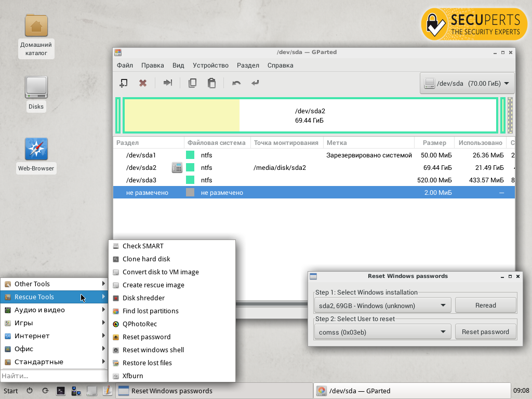Click the red delete partition icon
532x399 pixels.
click(143, 83)
